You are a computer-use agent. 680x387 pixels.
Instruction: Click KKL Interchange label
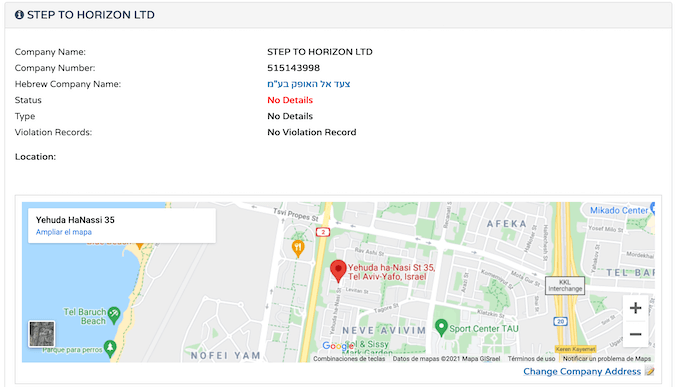click(x=565, y=285)
